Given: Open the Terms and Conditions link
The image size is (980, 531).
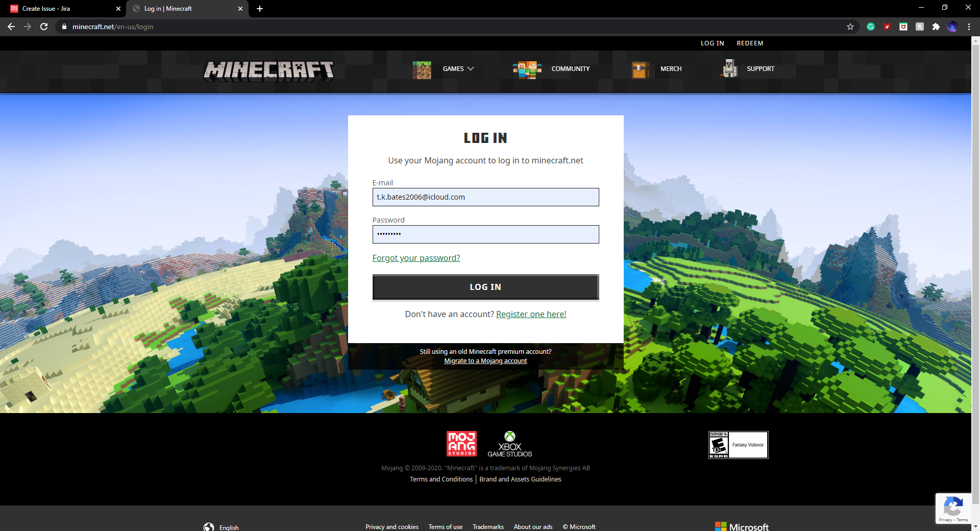Looking at the screenshot, I should tap(442, 479).
